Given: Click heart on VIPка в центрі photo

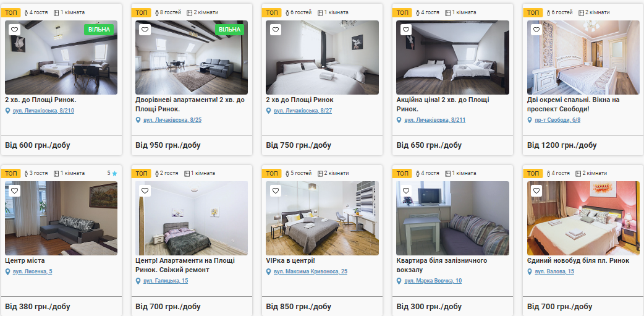Looking at the screenshot, I should tap(276, 190).
